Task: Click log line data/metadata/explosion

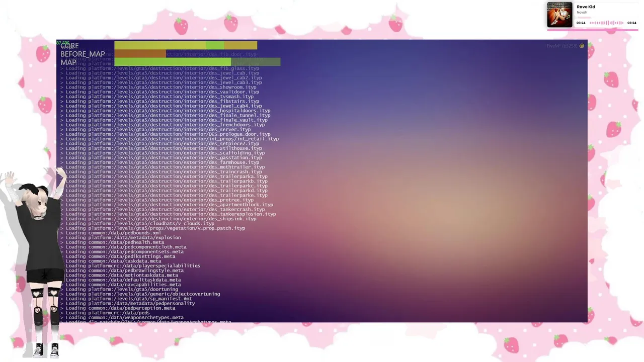Action: 121,237
